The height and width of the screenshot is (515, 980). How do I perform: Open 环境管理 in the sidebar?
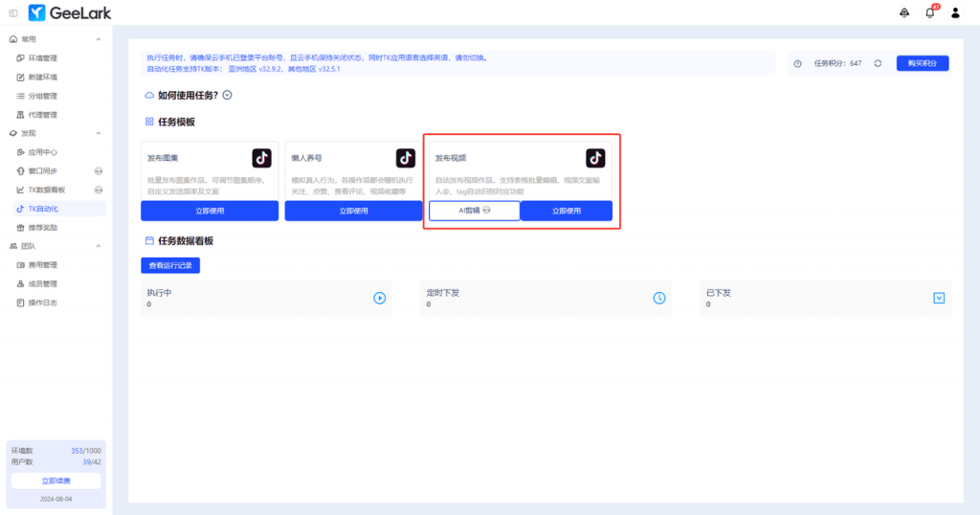(x=42, y=58)
